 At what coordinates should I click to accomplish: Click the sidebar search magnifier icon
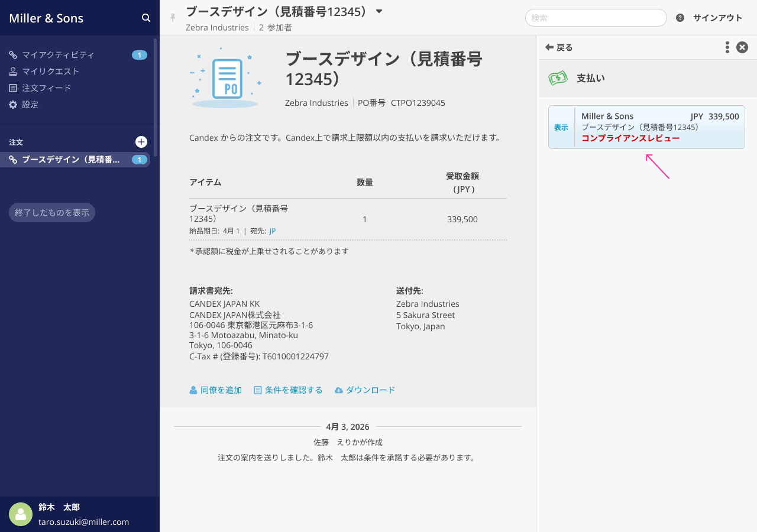point(146,18)
